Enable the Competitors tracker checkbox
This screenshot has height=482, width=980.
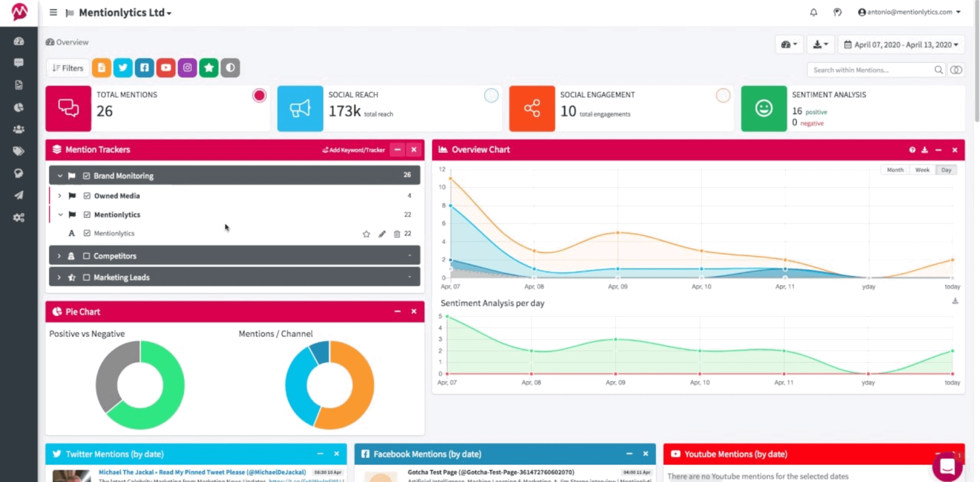pyautogui.click(x=87, y=255)
